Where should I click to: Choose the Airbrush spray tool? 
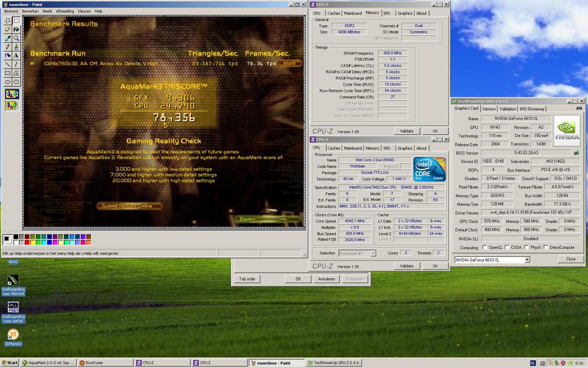pos(7,56)
